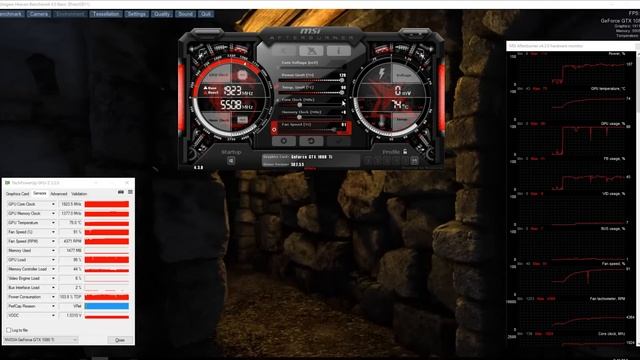Open the GPU-Z hamburger menu icon
640x360 pixels.
[130, 192]
